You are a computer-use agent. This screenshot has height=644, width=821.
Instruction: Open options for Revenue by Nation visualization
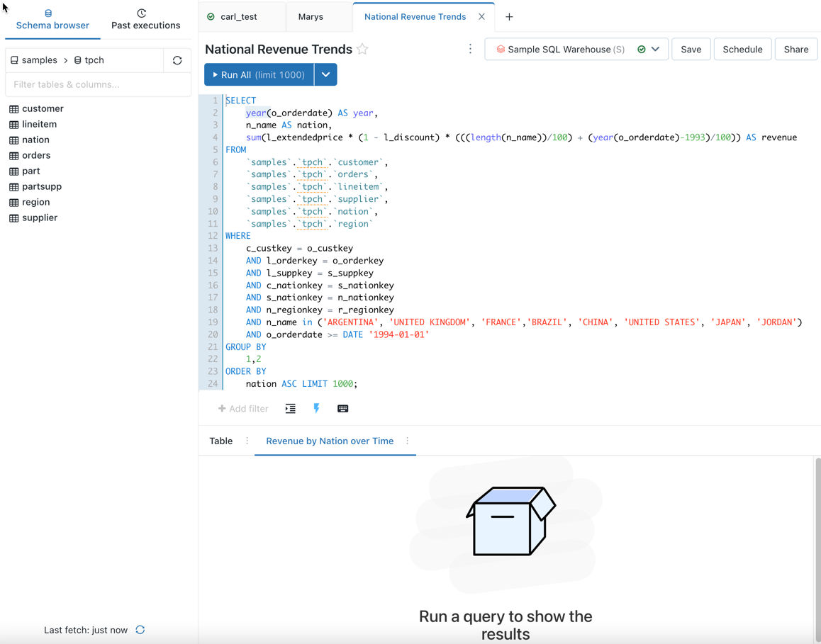(x=407, y=441)
